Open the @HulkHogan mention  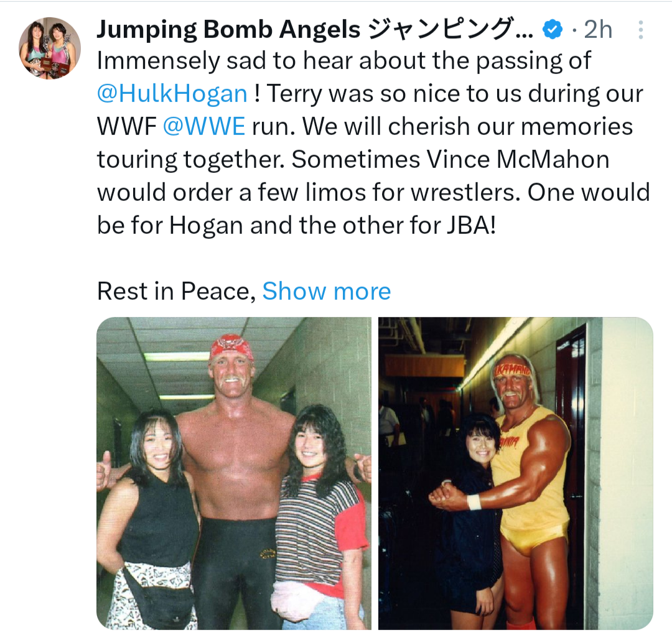172,93
